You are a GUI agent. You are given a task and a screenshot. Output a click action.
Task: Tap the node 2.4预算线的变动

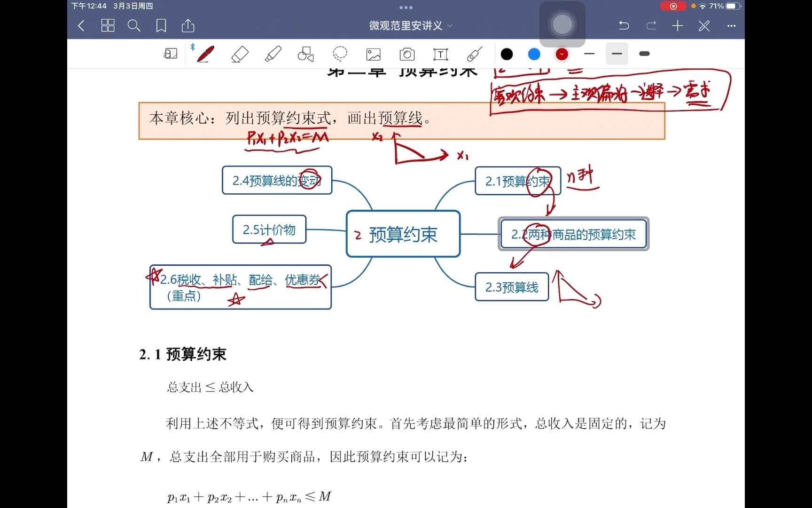click(277, 180)
